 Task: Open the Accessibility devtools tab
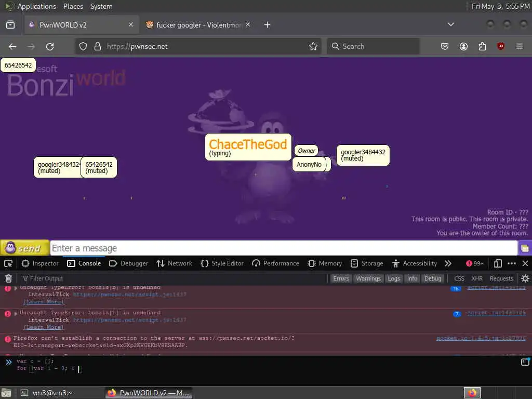tap(415, 263)
